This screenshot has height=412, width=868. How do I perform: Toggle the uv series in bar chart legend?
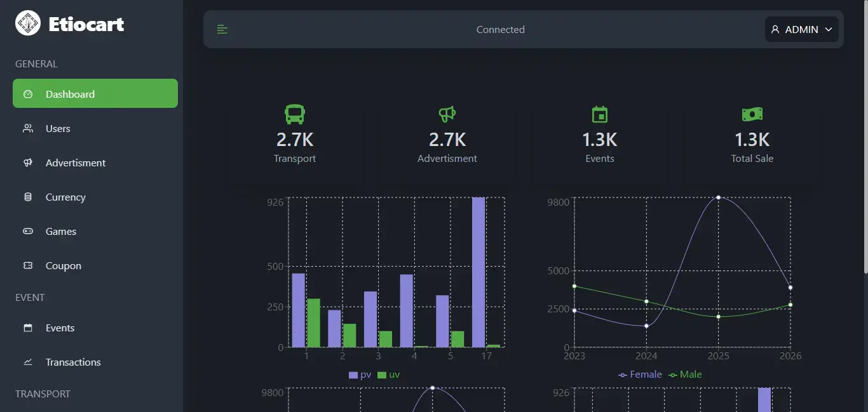tap(388, 375)
